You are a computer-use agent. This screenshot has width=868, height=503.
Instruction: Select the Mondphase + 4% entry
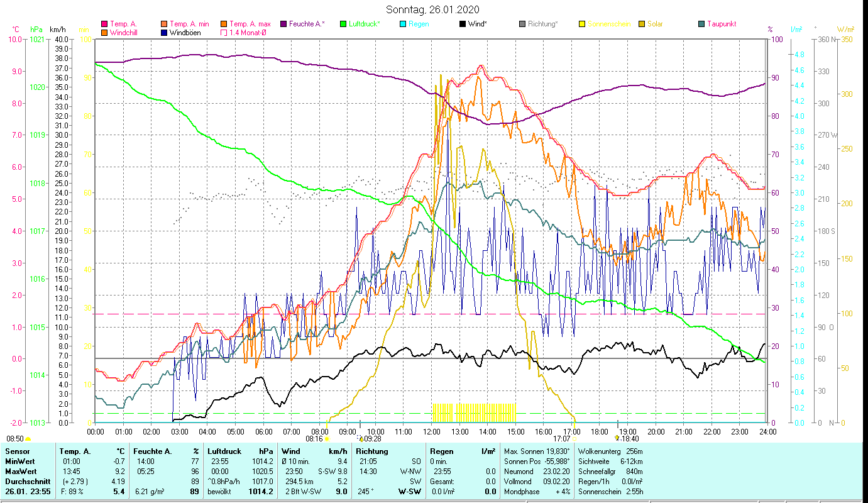(x=537, y=492)
